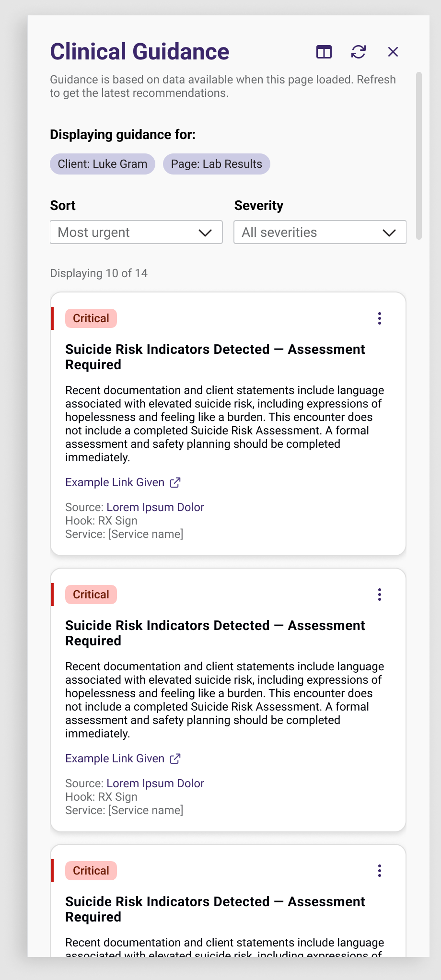Open the more options menu on the first Critical card
The image size is (441, 980).
pyautogui.click(x=380, y=318)
